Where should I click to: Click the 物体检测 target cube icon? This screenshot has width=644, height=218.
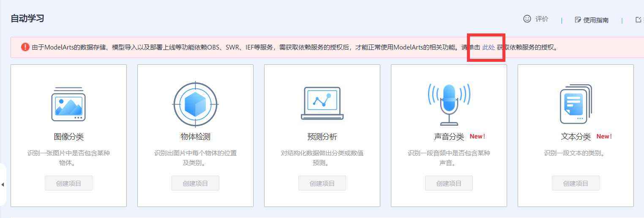tap(195, 104)
